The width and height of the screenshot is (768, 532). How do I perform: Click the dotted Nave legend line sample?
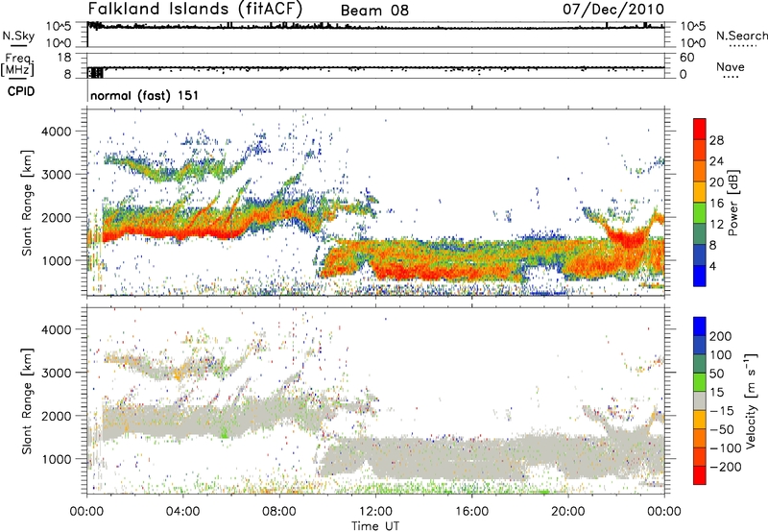(x=731, y=78)
